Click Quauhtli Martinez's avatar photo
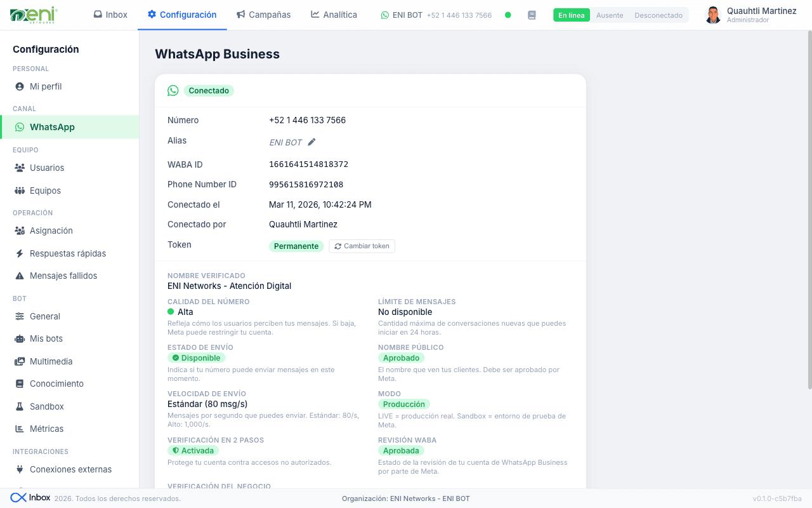Screen dimensions: 812x508 coord(713,15)
